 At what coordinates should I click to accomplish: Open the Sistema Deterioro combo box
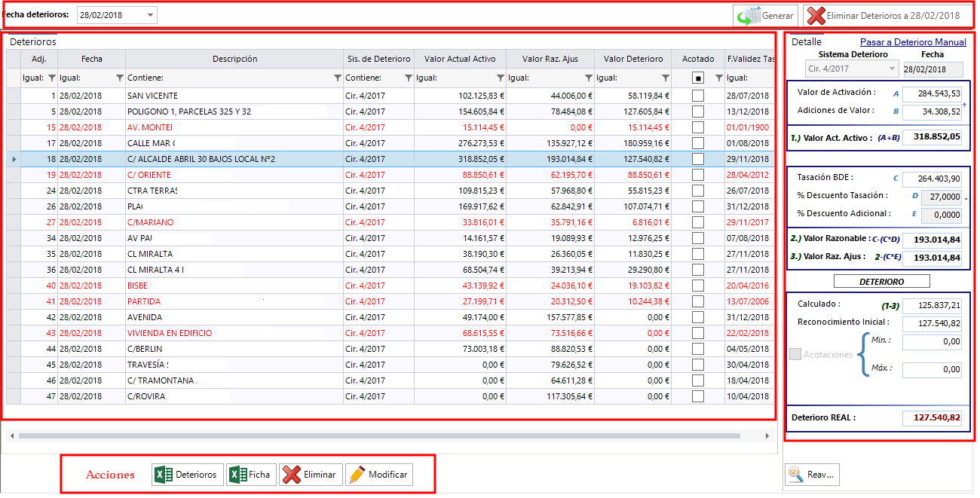851,69
